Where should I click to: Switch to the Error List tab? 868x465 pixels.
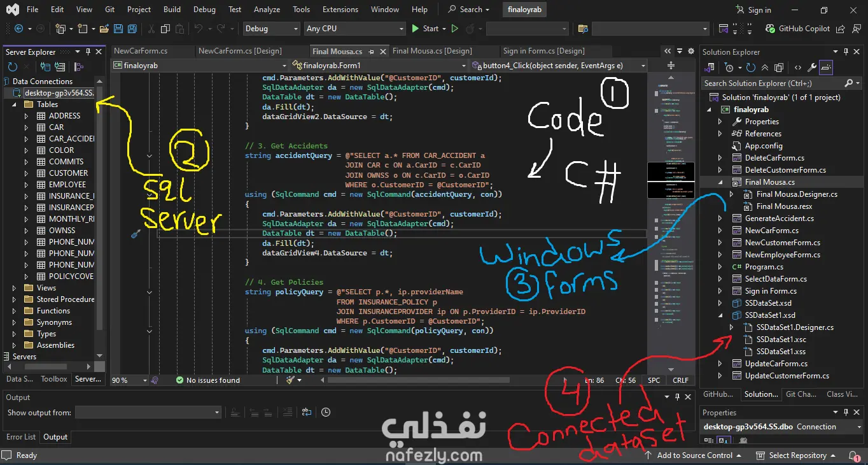click(21, 437)
